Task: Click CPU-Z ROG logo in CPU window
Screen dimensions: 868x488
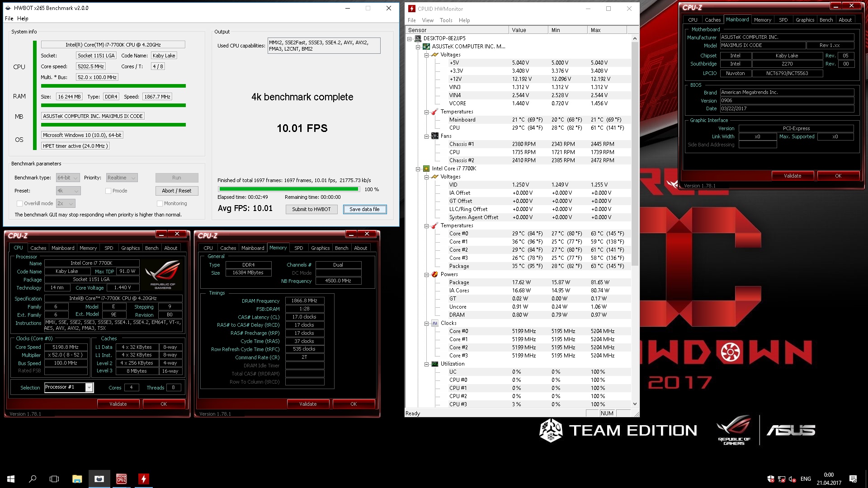Action: [163, 275]
